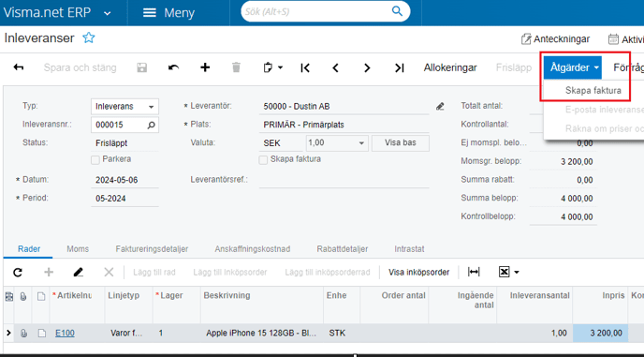Go to previous record arrow

coord(335,67)
